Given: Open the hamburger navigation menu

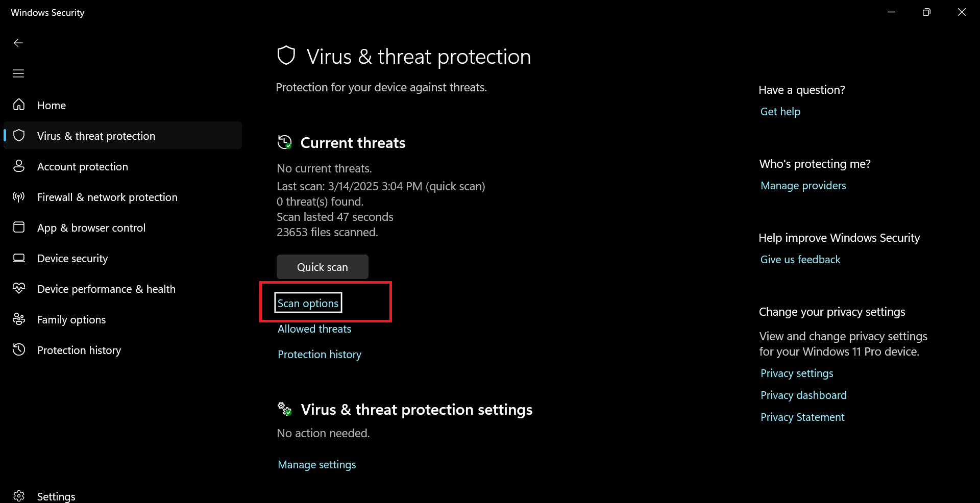Looking at the screenshot, I should 18,73.
